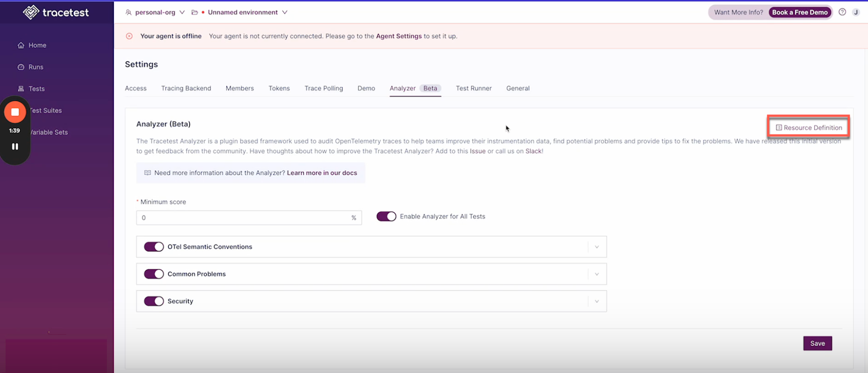Screen dimensions: 868x373
Task: Select the Analyzer Beta tab
Action: (415, 88)
